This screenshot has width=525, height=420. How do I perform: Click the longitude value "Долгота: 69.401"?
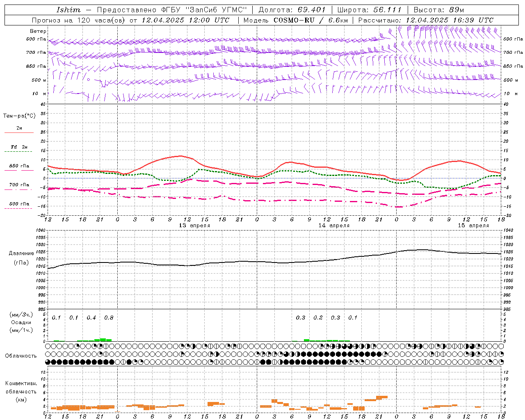pyautogui.click(x=292, y=10)
